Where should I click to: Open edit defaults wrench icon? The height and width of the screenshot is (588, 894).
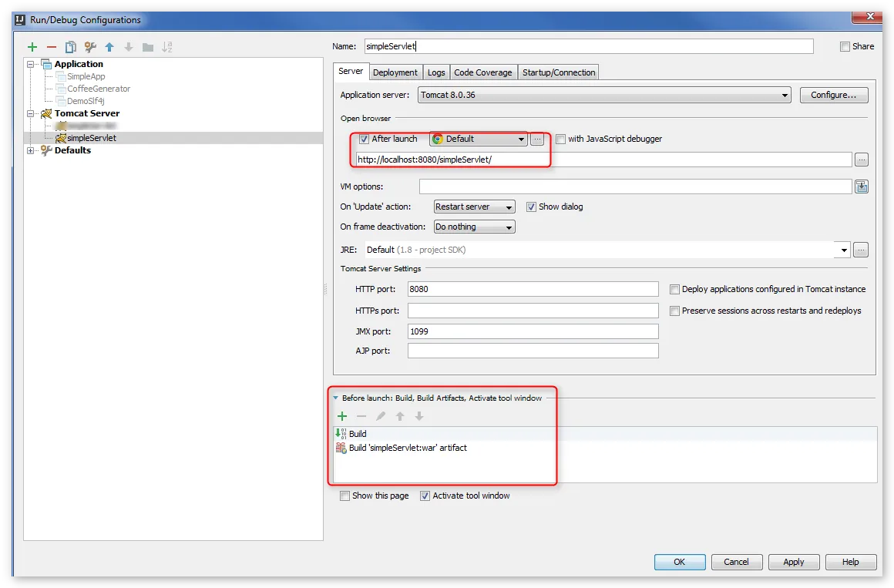[90, 47]
